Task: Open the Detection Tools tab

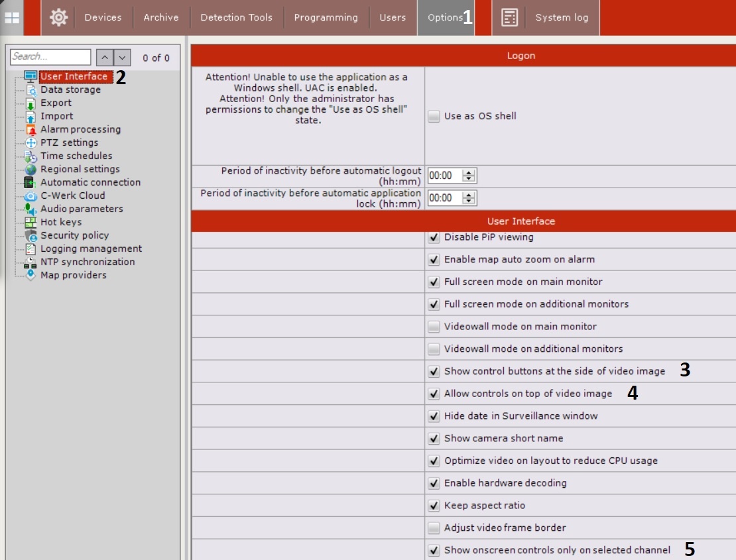Action: click(236, 18)
